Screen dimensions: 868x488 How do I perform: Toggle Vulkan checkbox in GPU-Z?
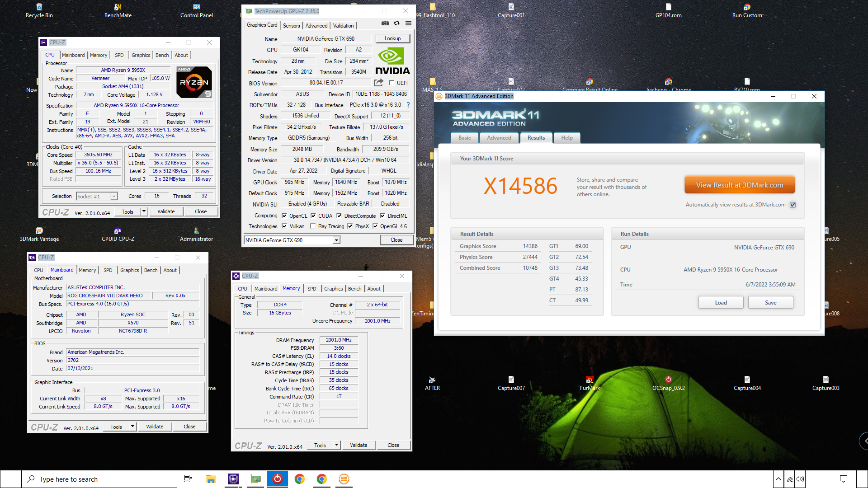(284, 226)
